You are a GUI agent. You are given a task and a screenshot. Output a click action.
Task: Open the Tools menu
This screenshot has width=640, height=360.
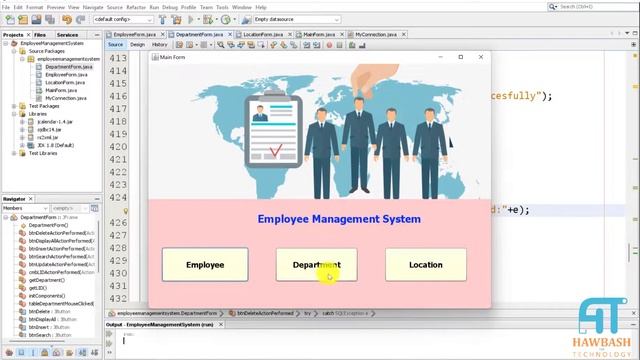pos(222,7)
